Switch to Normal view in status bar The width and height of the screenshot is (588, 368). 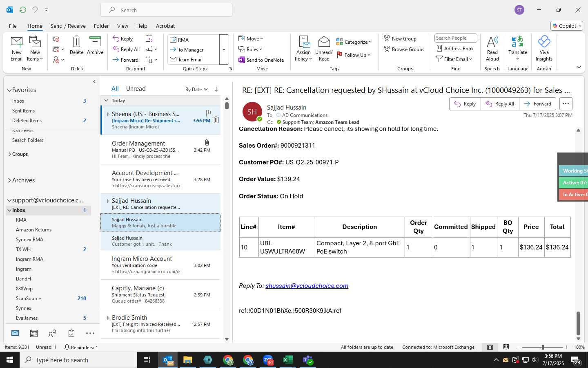pyautogui.click(x=490, y=347)
